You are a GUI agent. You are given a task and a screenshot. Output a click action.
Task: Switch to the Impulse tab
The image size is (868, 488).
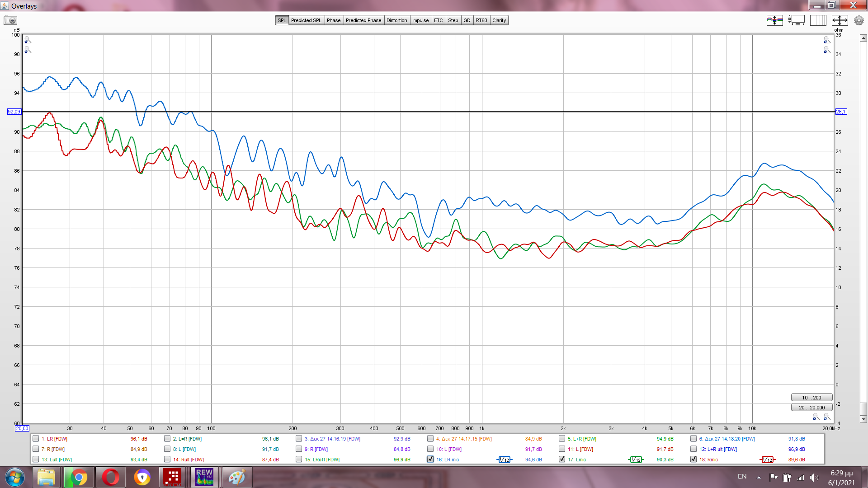(420, 20)
